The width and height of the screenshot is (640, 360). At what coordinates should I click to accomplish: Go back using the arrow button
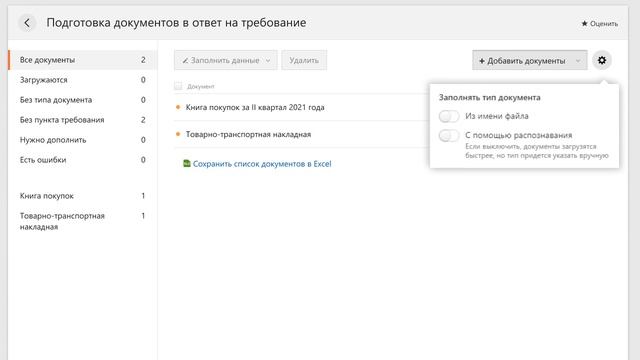(x=27, y=23)
